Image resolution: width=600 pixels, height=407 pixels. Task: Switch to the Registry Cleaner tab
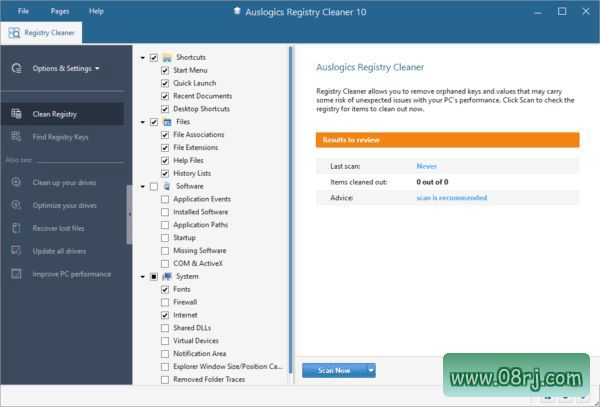(x=41, y=33)
